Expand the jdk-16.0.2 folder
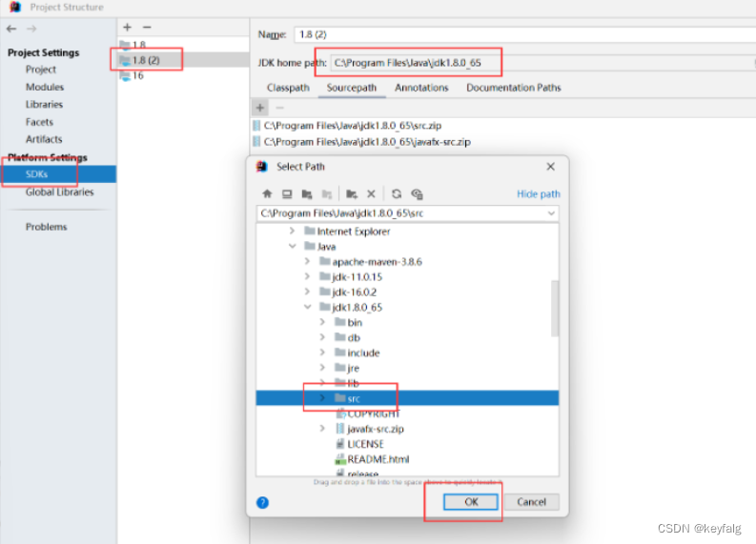756x544 pixels. (307, 292)
